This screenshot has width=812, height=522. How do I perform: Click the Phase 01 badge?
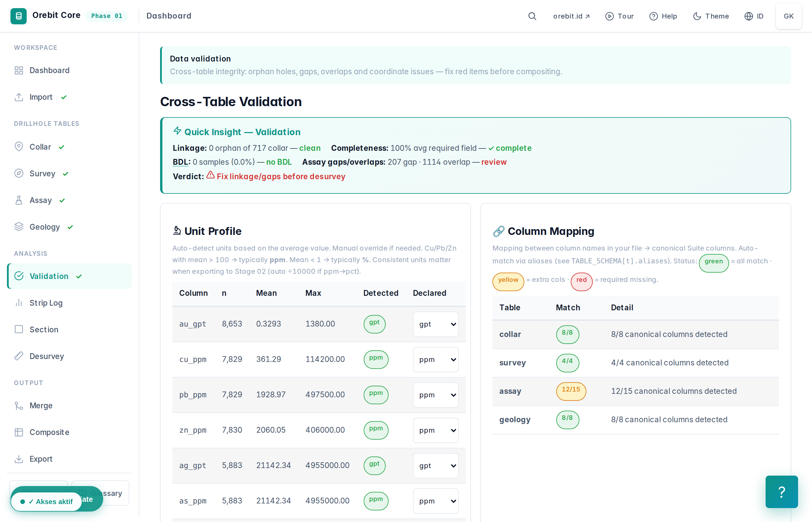(106, 16)
